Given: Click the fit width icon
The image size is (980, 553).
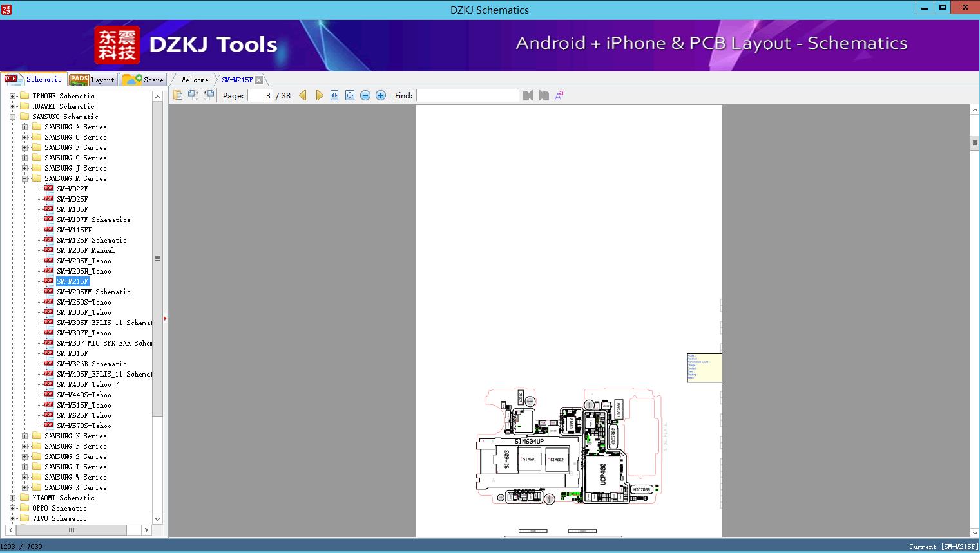Looking at the screenshot, I should (334, 95).
